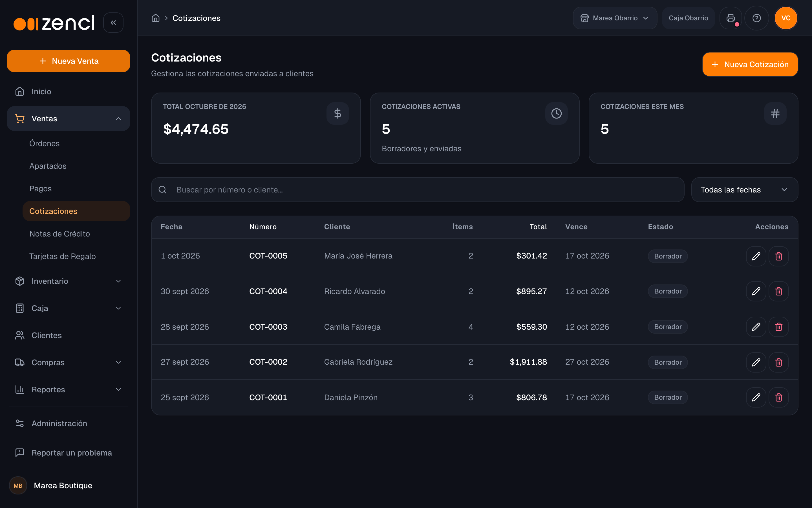This screenshot has width=812, height=508.
Task: Collapse the Ventas sidebar section
Action: 69,119
